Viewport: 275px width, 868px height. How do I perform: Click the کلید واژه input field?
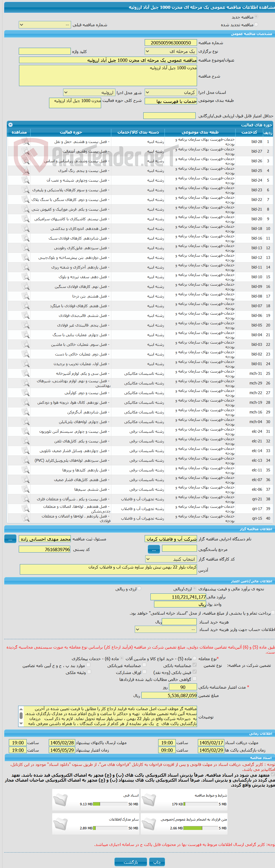45,51
